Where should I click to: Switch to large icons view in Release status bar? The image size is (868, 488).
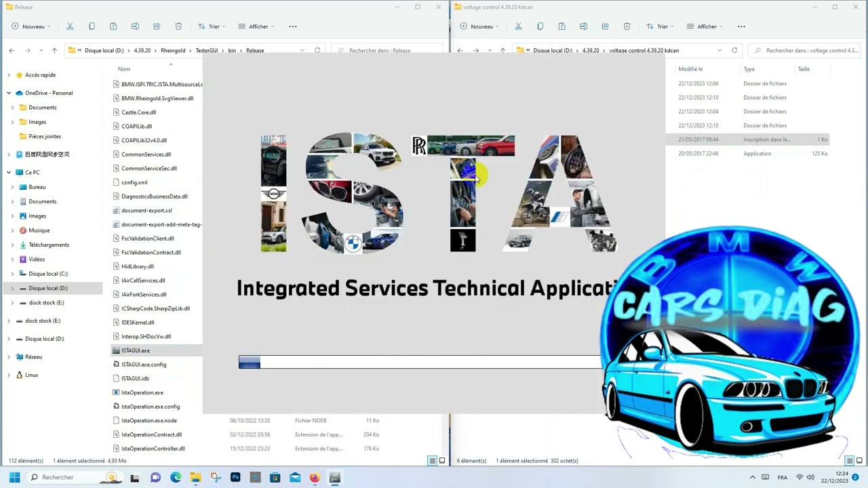click(x=442, y=461)
